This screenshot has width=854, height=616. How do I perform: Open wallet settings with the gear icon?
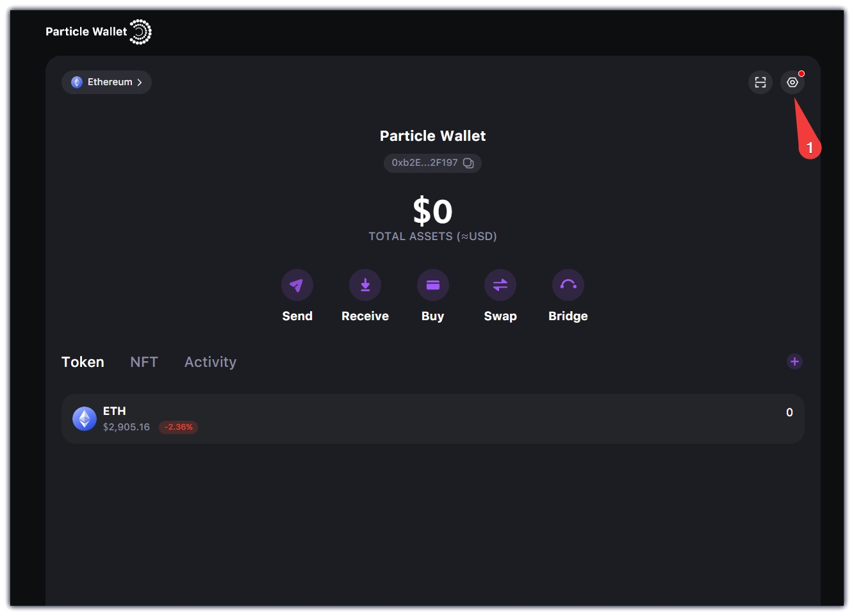click(x=792, y=82)
